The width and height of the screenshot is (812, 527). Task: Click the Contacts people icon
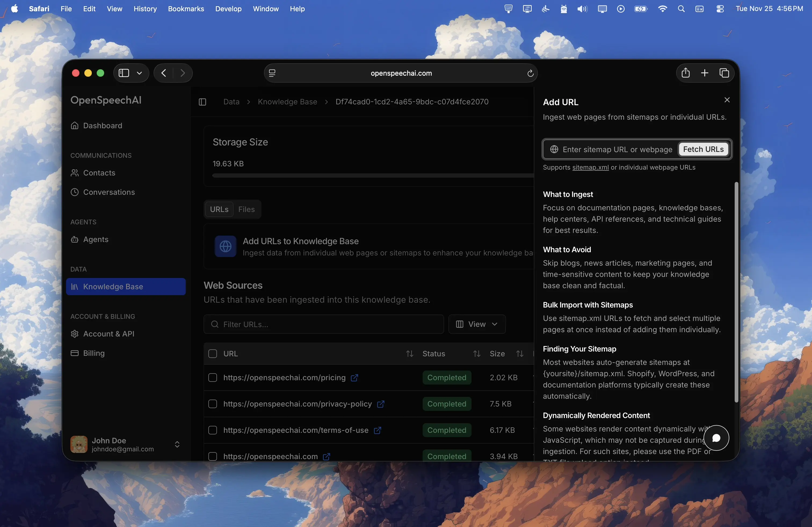click(74, 173)
